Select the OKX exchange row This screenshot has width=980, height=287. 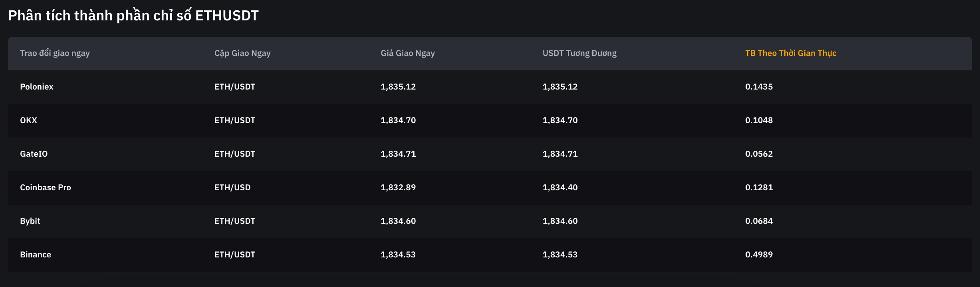[x=28, y=120]
